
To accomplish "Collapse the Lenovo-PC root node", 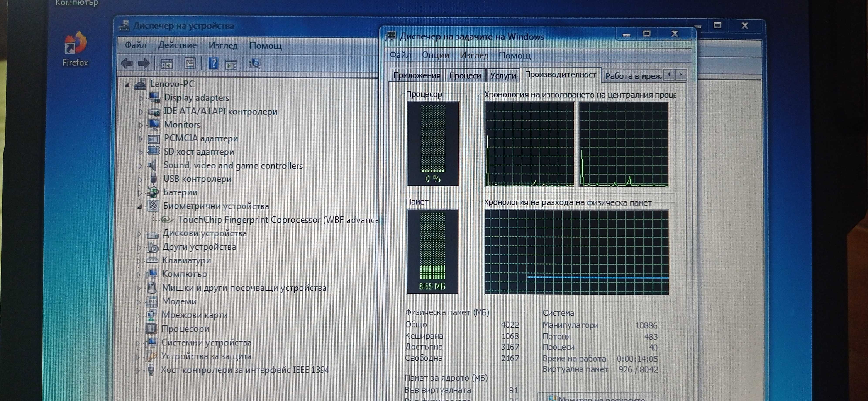I will (127, 84).
